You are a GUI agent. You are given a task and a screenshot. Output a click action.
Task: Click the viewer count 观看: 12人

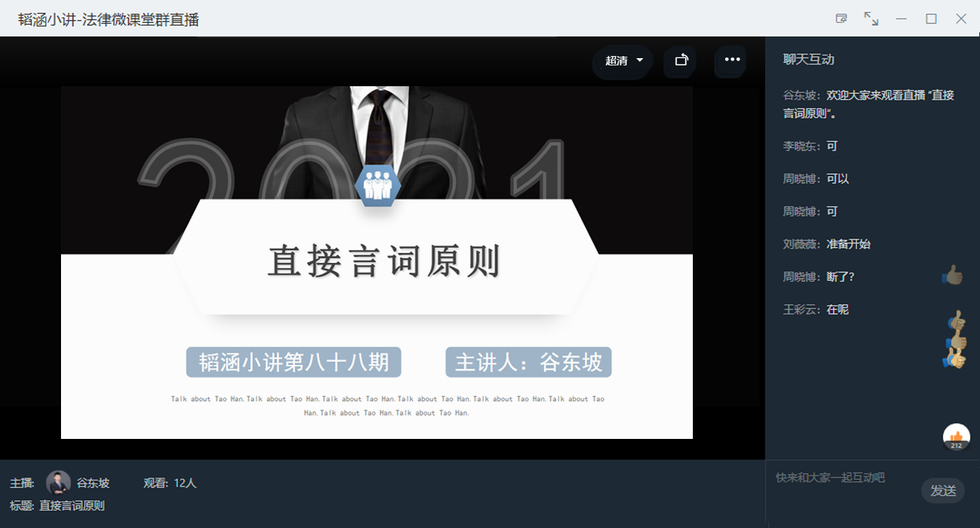tap(169, 483)
